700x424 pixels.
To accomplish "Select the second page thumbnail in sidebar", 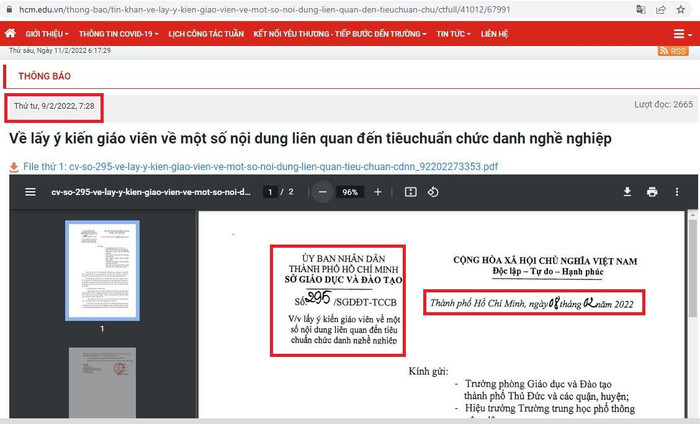I will tap(102, 383).
